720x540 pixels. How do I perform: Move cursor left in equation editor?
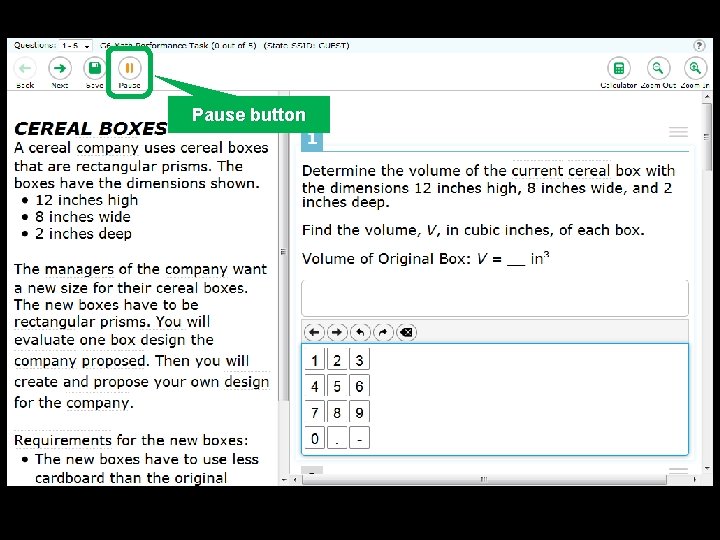[x=314, y=332]
